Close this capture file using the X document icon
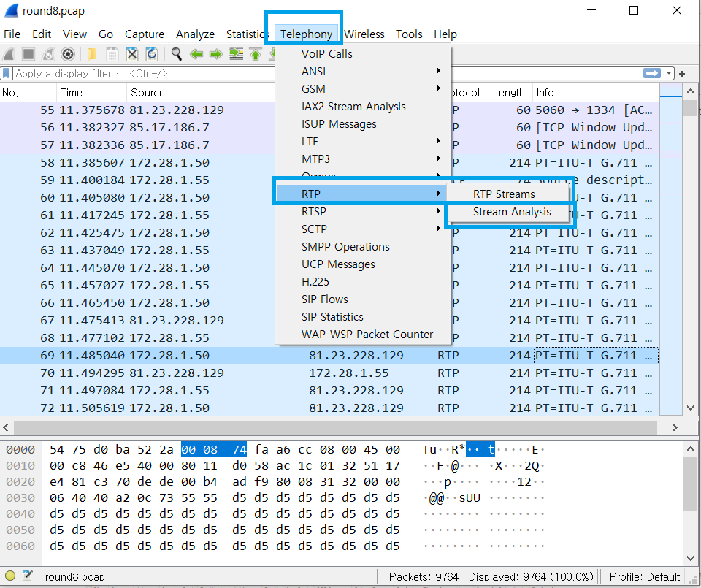This screenshot has height=588, width=701. (132, 54)
